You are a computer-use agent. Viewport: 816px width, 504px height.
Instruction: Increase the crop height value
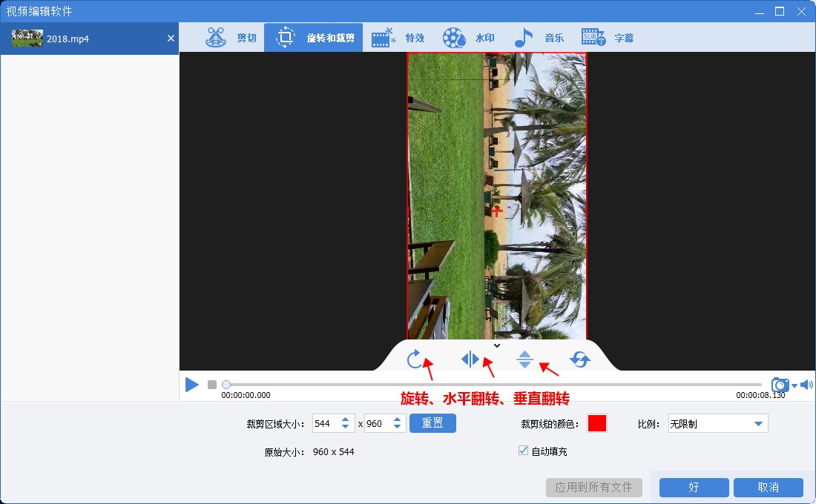[x=397, y=420]
